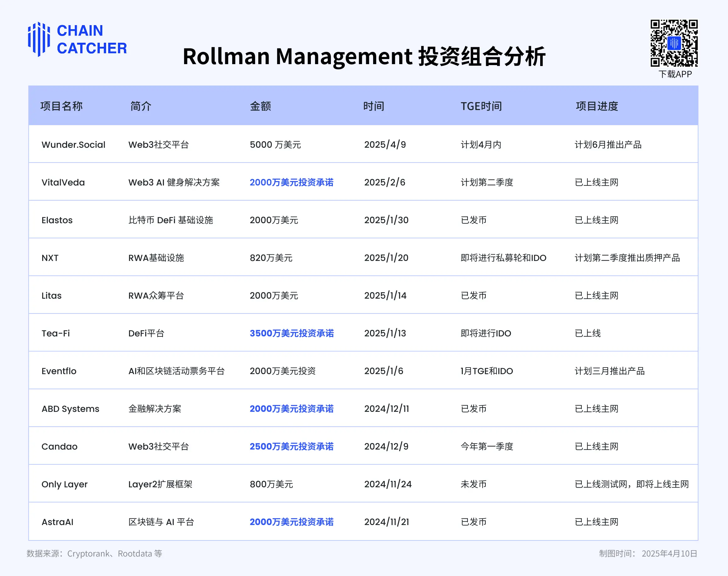The height and width of the screenshot is (576, 728).
Task: Click the 项目进度 column header
Action: 597,106
